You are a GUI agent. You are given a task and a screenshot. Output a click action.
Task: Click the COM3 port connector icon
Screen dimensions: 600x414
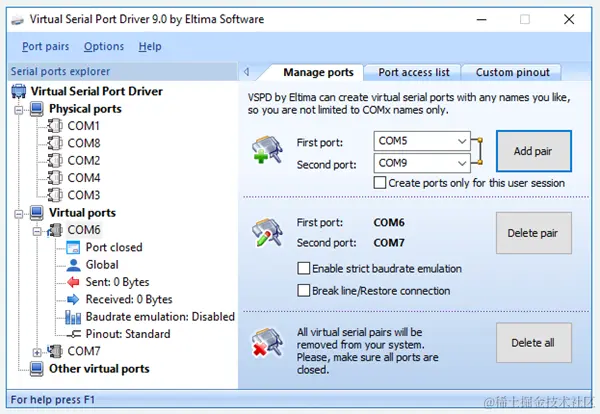coord(55,195)
